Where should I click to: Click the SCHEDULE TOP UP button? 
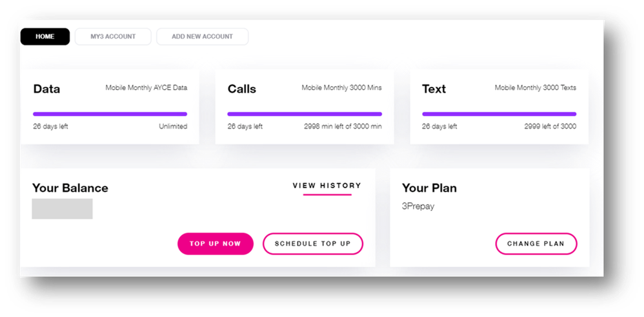(x=313, y=244)
